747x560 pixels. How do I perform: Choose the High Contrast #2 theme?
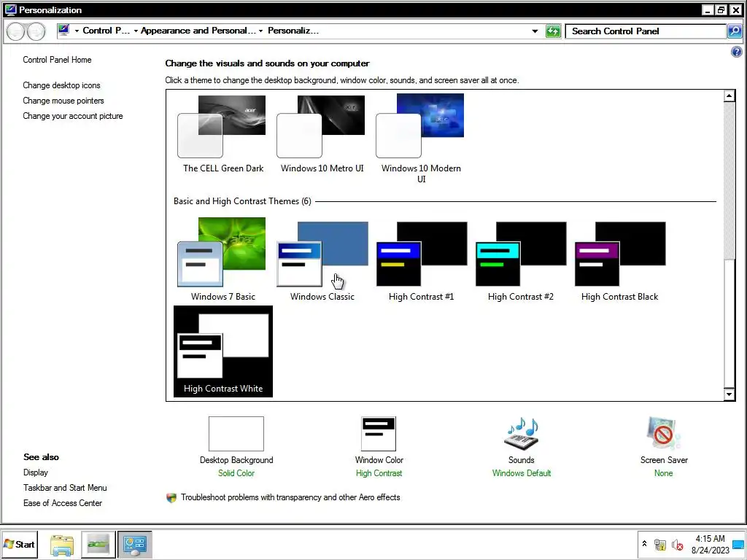coord(520,260)
